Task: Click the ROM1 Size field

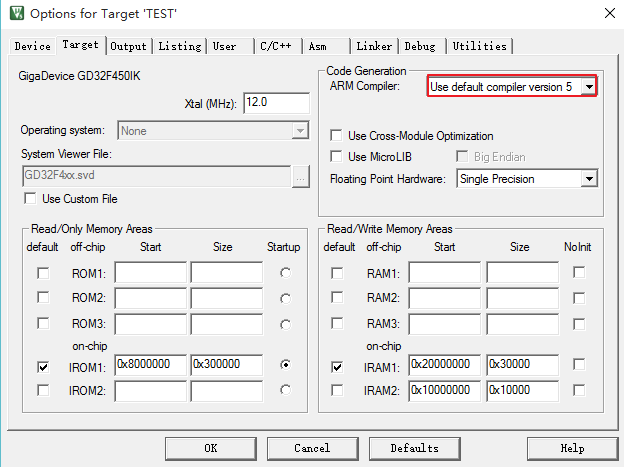Action: [x=226, y=273]
